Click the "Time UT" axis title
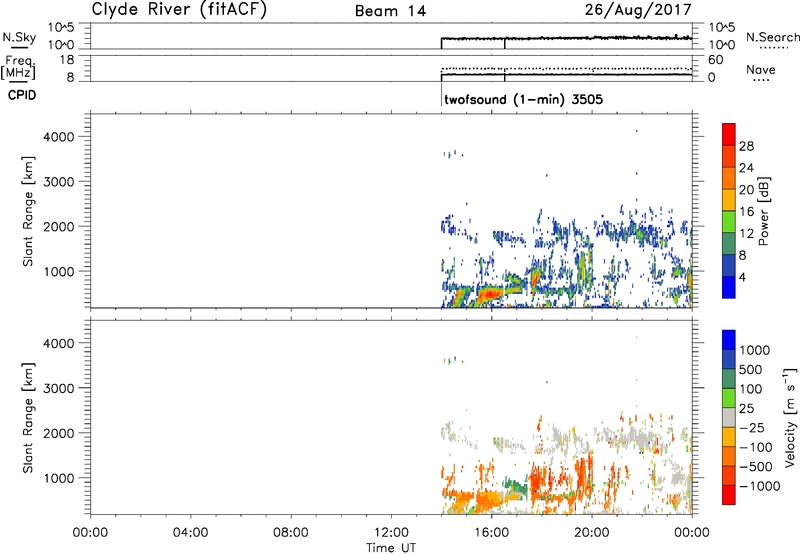The width and height of the screenshot is (800, 554). click(x=391, y=547)
